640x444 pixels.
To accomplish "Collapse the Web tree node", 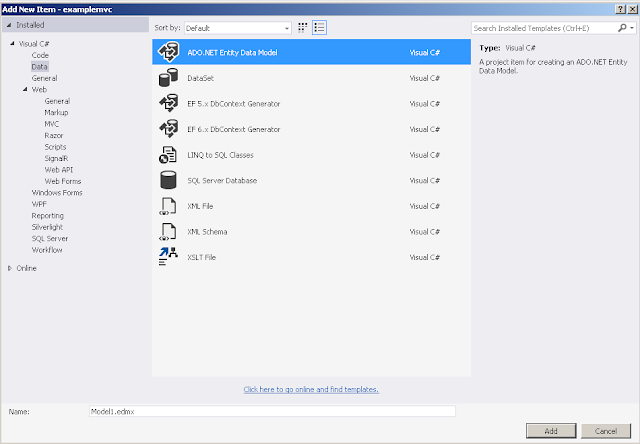I will (x=25, y=89).
